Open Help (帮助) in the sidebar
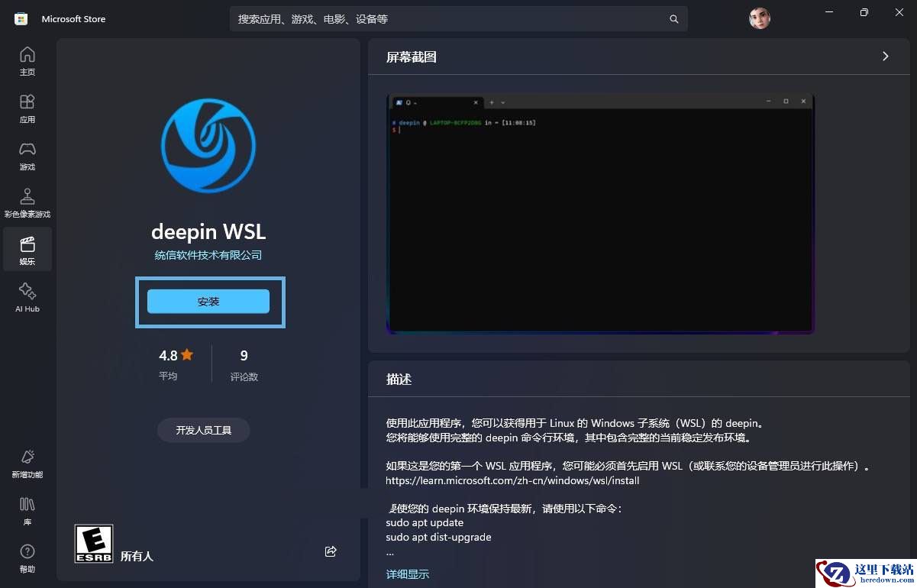This screenshot has width=917, height=588. coord(27,558)
